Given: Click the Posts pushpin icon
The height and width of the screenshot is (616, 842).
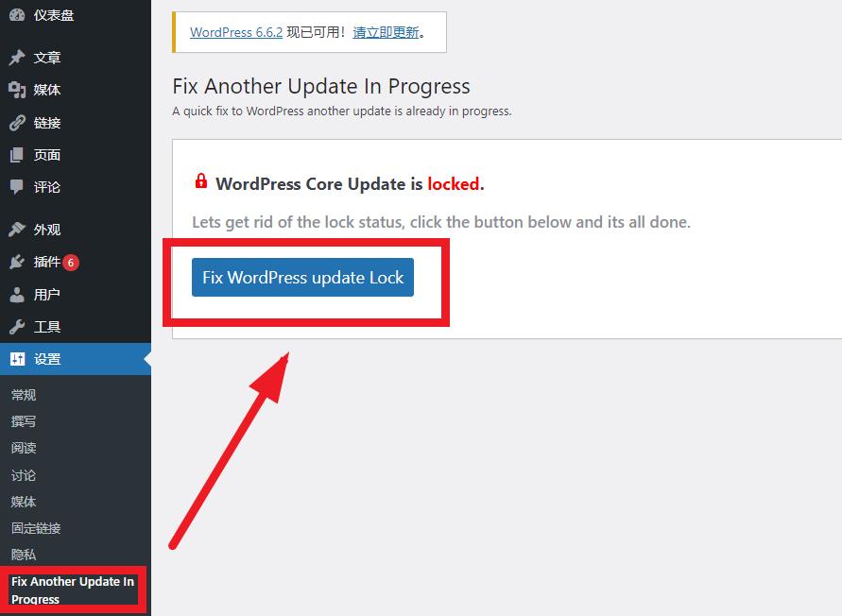Looking at the screenshot, I should [x=17, y=58].
